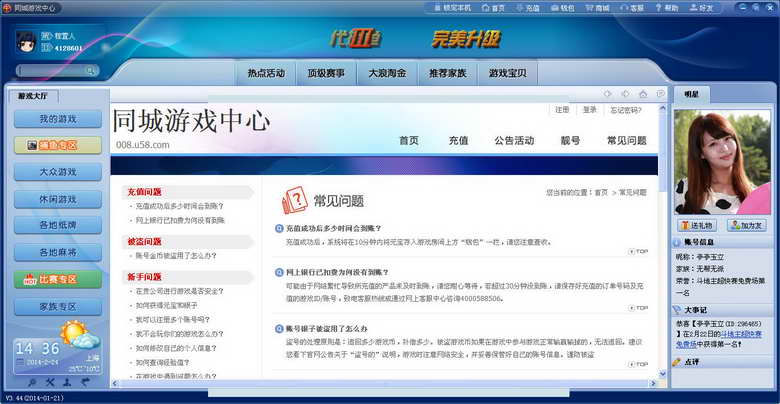
Task: Expand the 点评 section in right panel
Action: click(690, 361)
